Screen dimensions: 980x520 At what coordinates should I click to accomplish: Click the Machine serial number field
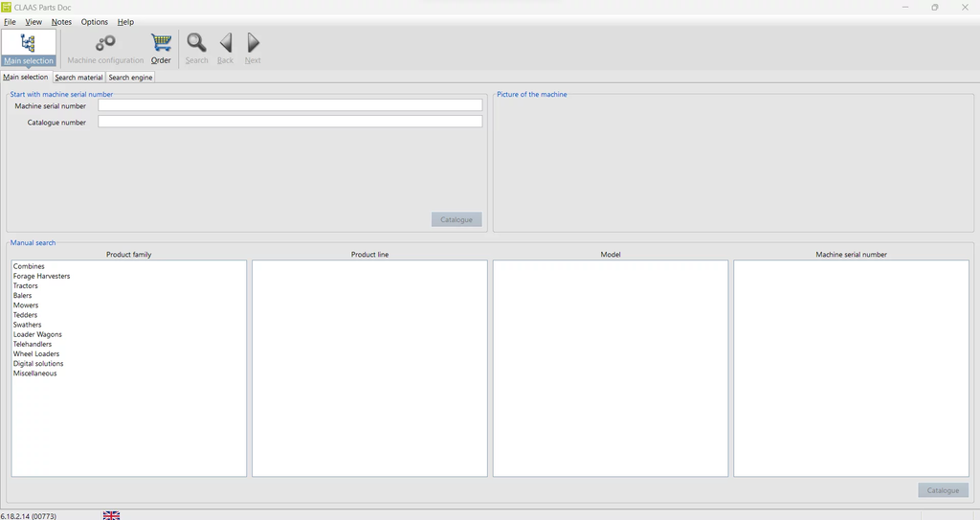click(x=290, y=105)
